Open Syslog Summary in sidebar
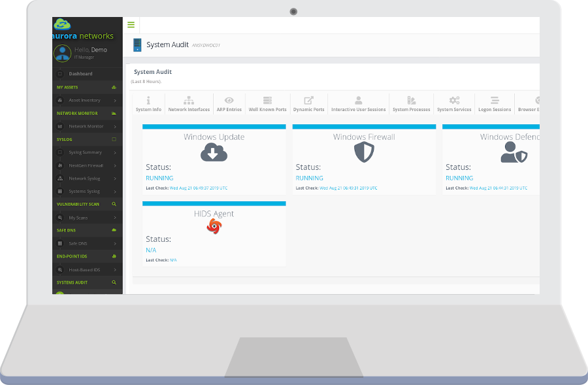This screenshot has width=588, height=385. (x=88, y=152)
